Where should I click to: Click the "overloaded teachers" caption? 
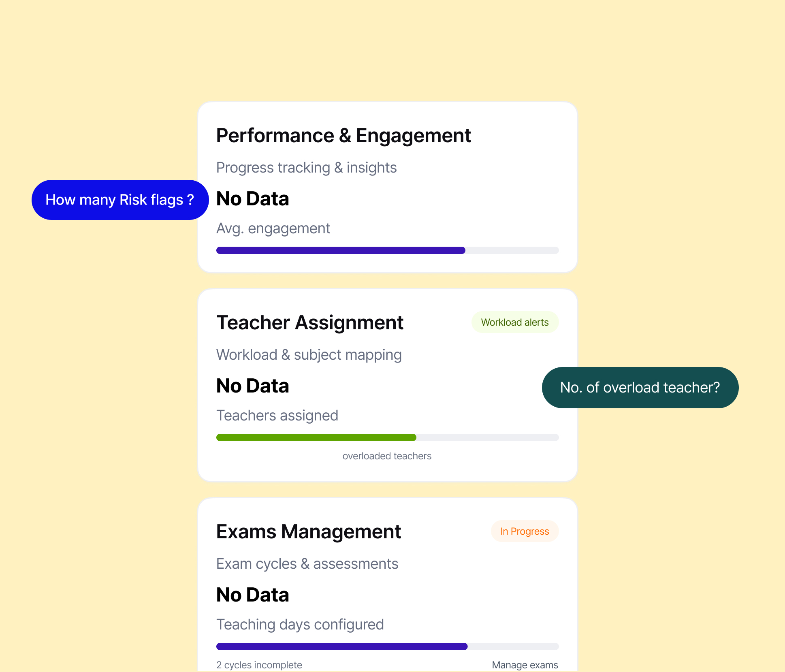pos(387,456)
